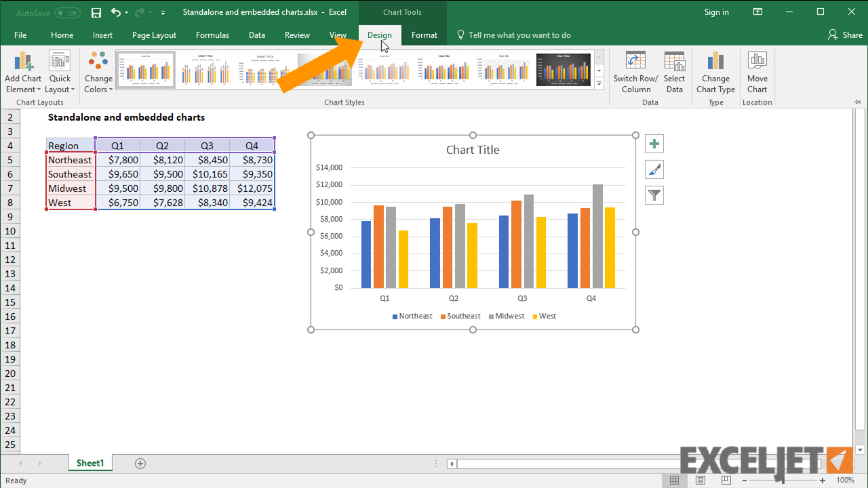The width and height of the screenshot is (868, 488).
Task: Click Sign in link
Action: [716, 12]
